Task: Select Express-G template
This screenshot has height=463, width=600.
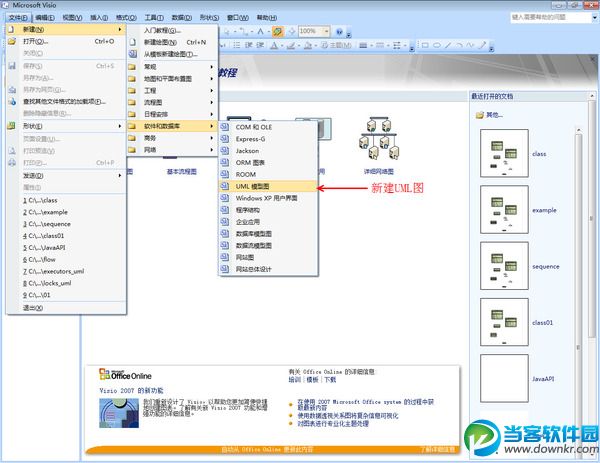Action: point(268,139)
